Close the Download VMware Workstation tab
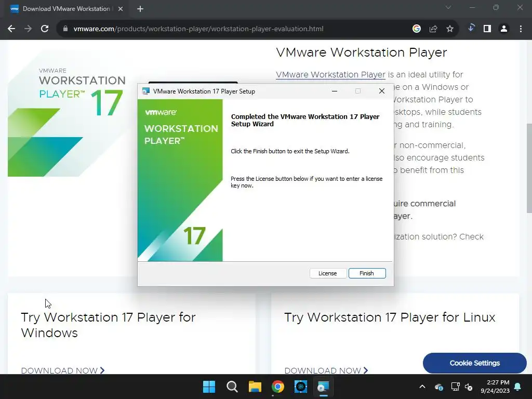This screenshot has height=399, width=532. point(121,9)
